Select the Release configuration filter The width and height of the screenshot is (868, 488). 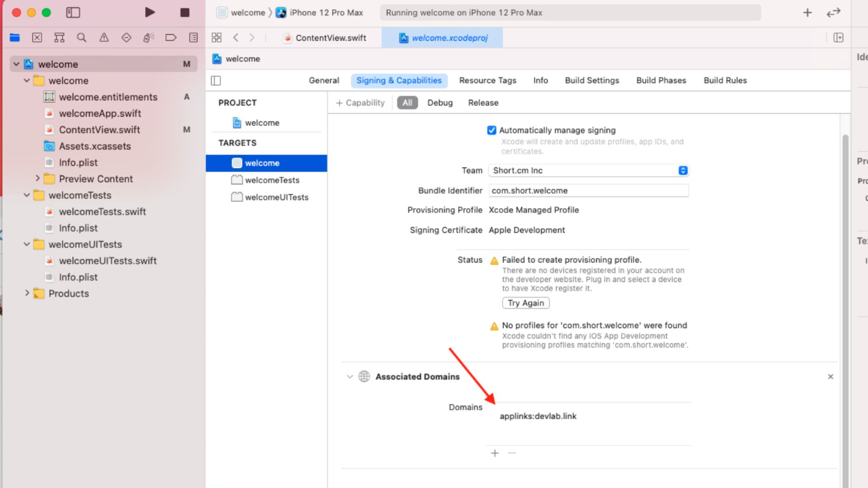[x=483, y=102]
